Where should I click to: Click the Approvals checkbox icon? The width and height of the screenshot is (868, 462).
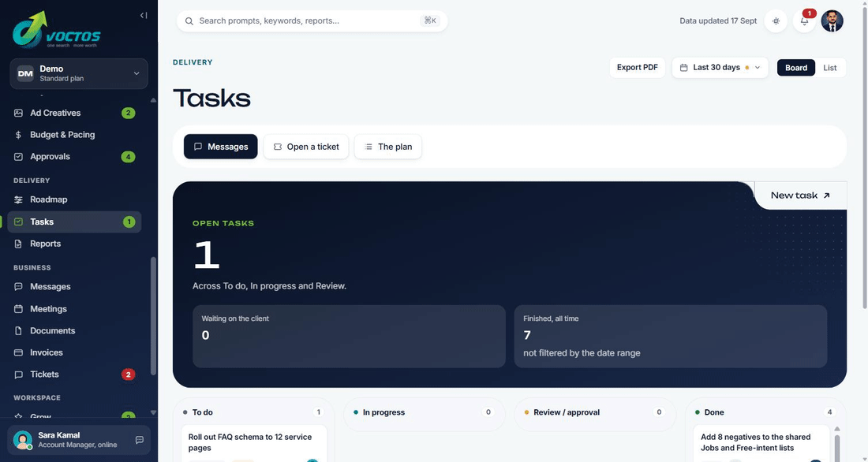pyautogui.click(x=18, y=157)
